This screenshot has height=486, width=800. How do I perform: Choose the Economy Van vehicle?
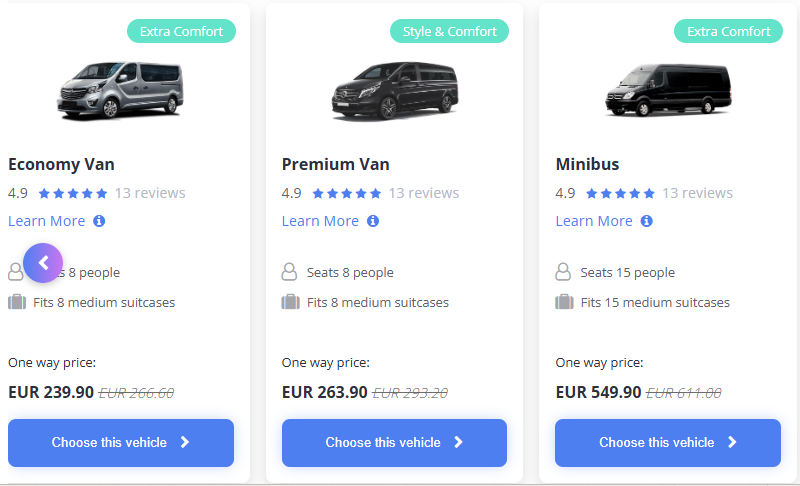click(x=121, y=443)
